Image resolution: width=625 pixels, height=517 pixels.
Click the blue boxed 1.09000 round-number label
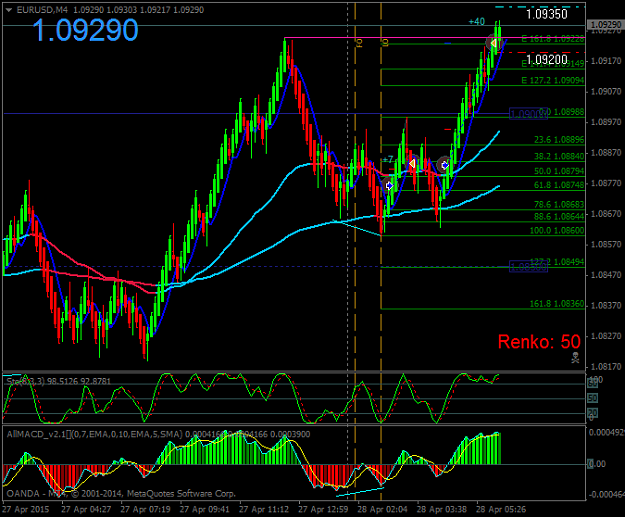[529, 114]
